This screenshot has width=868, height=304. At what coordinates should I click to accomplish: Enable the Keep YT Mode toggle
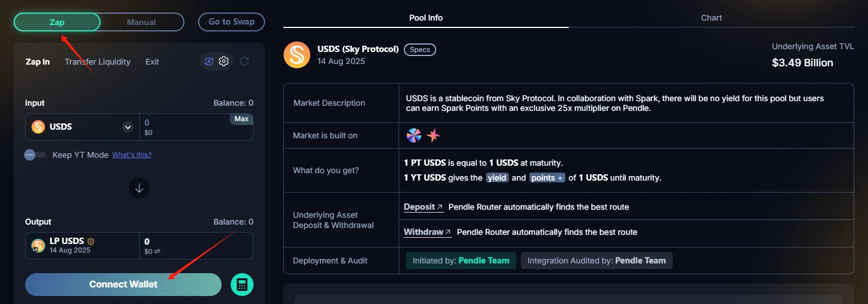pyautogui.click(x=35, y=155)
